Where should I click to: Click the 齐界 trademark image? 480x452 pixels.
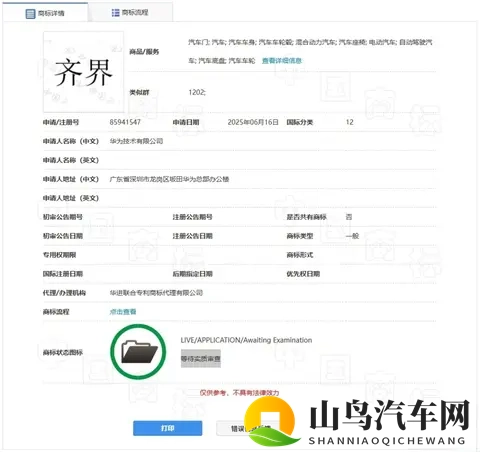(x=83, y=72)
